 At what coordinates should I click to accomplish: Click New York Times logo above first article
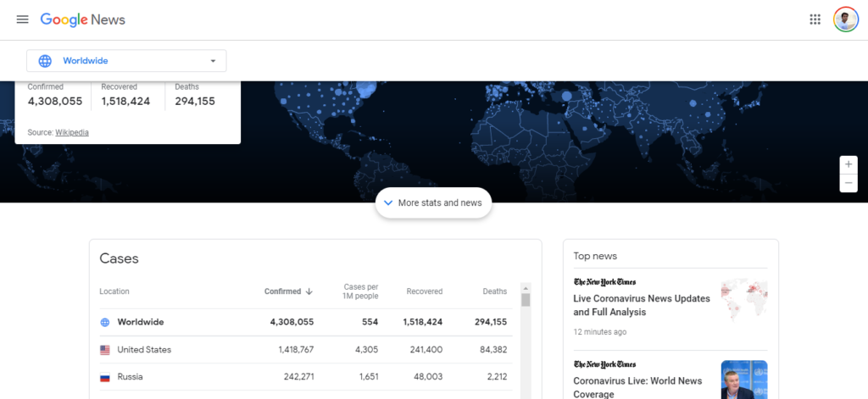click(x=604, y=282)
